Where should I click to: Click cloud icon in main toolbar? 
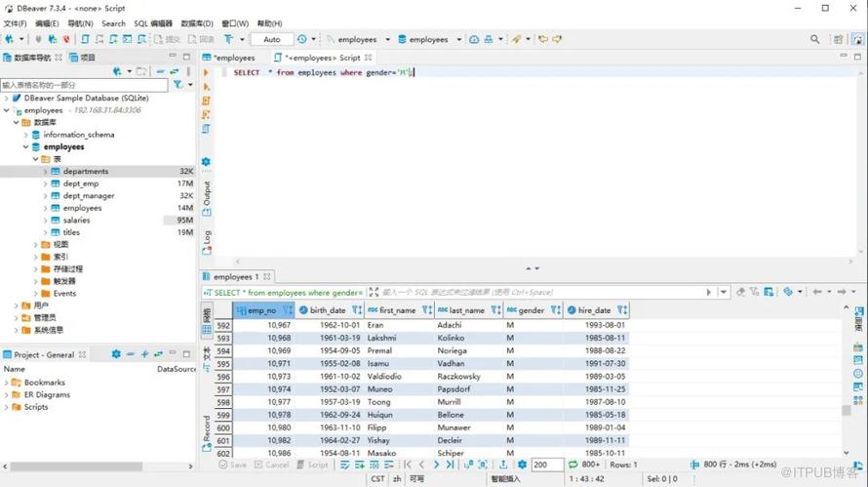tap(474, 39)
